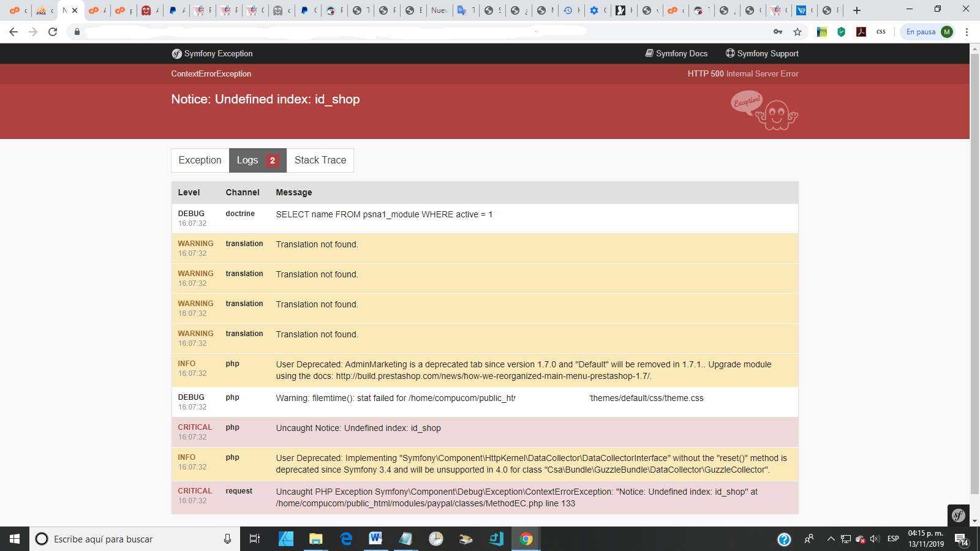Click the GuzzleCollector deprecated message

(x=531, y=464)
